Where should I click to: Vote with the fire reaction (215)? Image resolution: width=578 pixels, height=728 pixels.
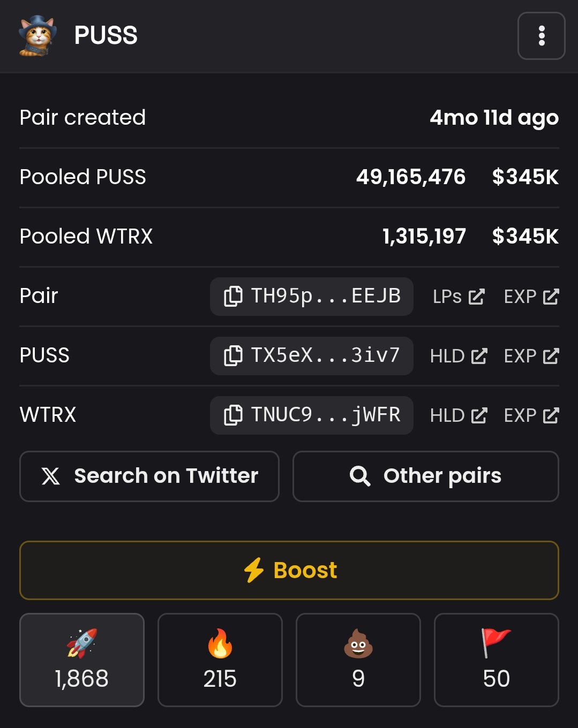(220, 660)
